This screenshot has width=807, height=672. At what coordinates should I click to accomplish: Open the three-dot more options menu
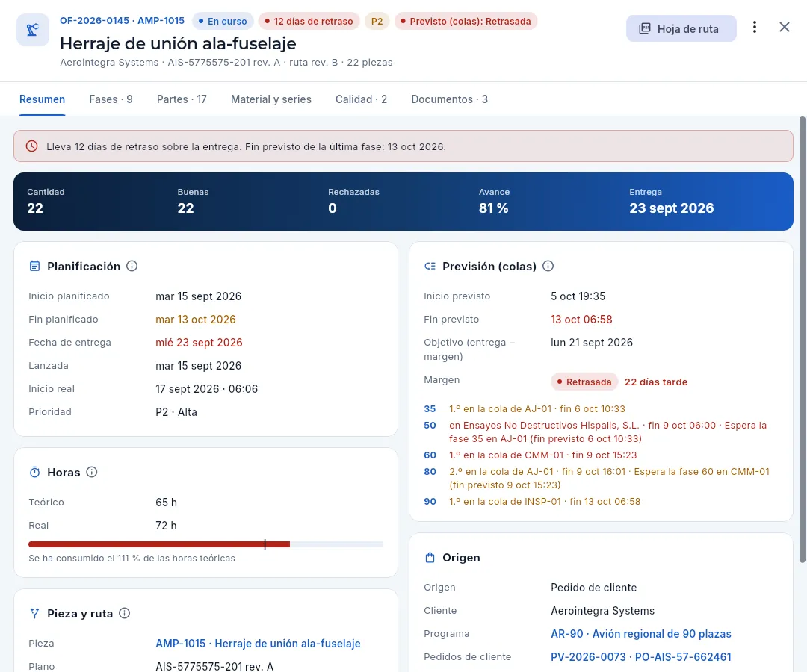coord(755,27)
